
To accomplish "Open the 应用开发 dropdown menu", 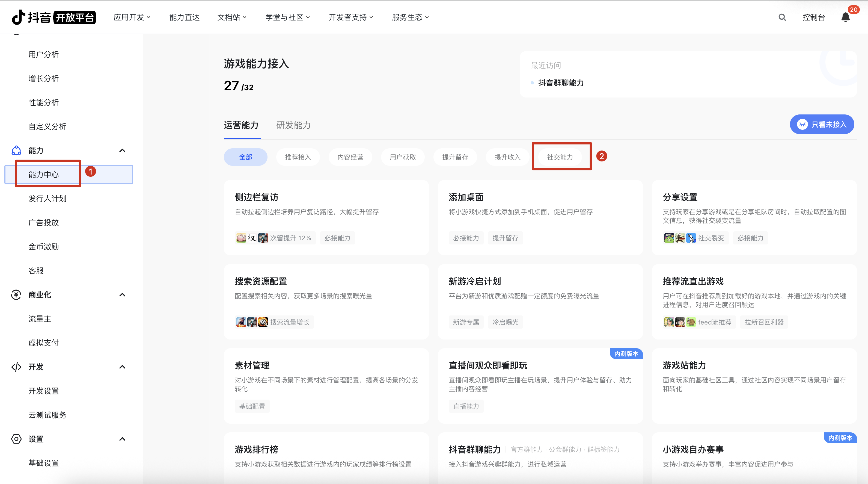I will 132,17.
